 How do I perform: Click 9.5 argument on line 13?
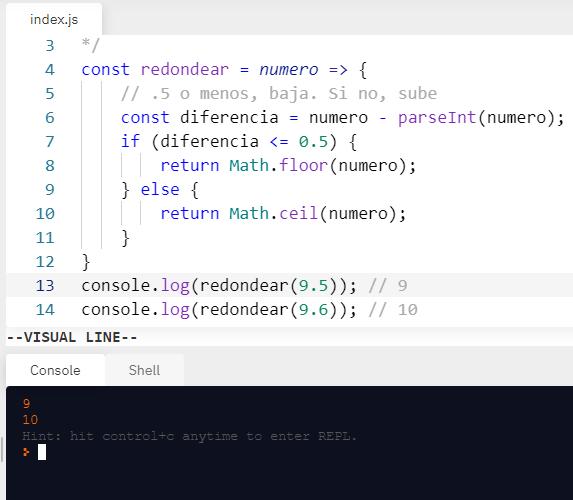(313, 286)
